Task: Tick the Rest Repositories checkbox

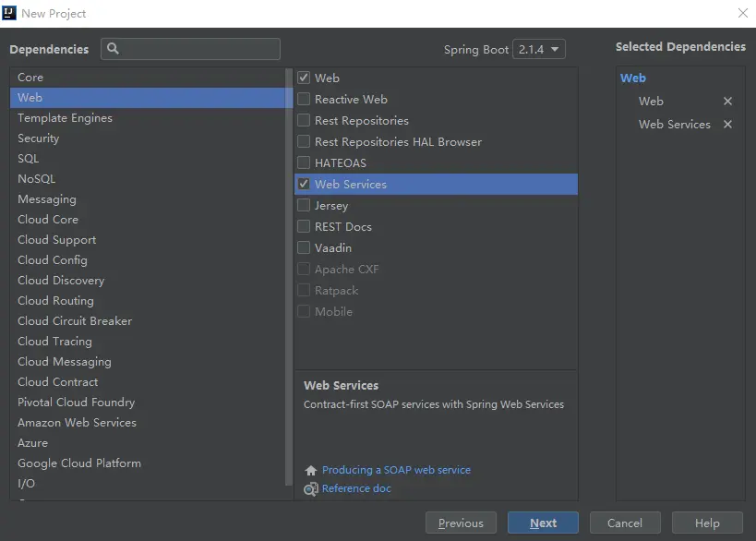Action: point(304,121)
